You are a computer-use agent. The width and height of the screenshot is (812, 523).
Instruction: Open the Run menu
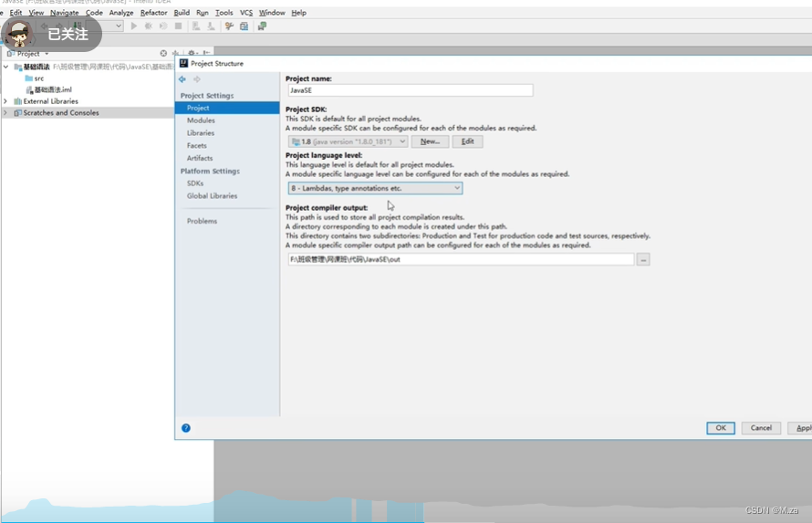click(202, 13)
